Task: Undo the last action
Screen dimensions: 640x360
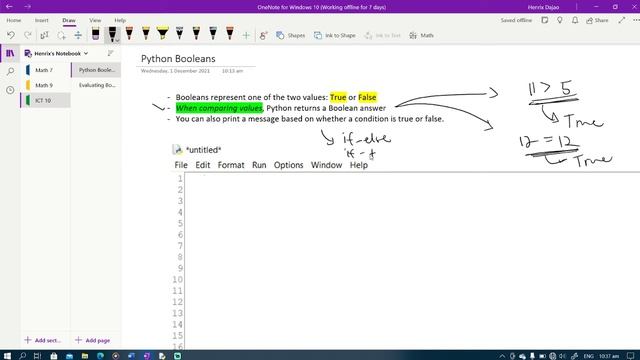Action: pyautogui.click(x=11, y=36)
